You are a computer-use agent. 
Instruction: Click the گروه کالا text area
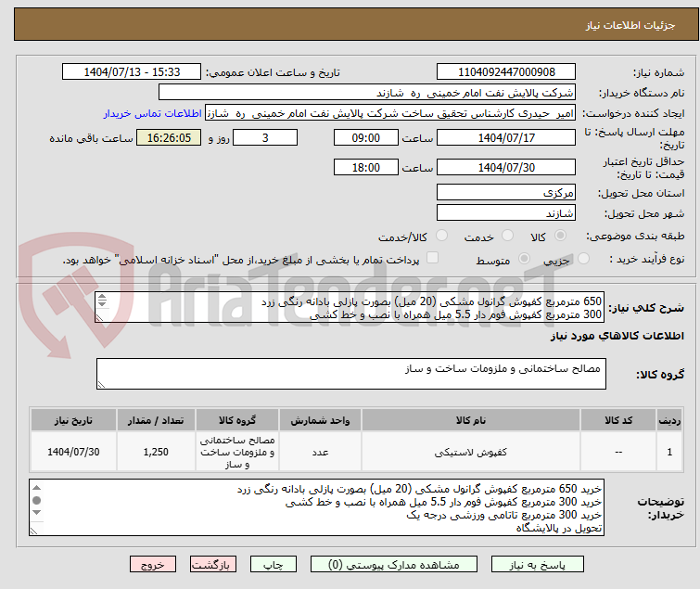351,374
